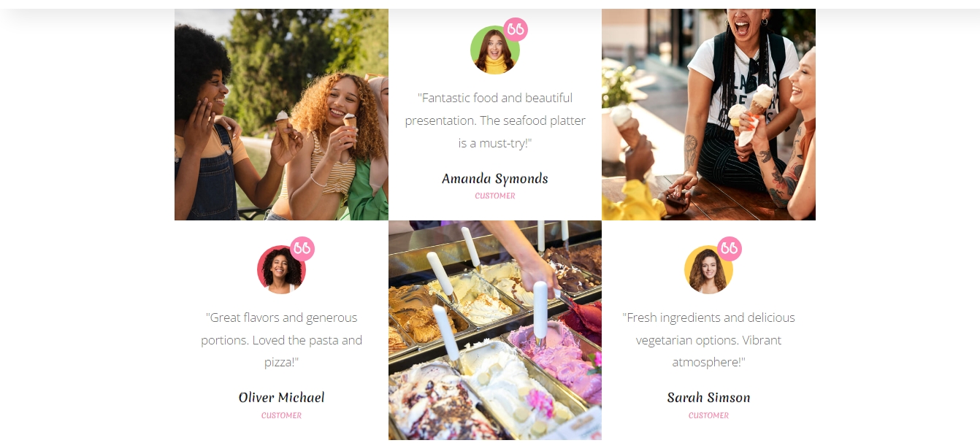Click the pink quote icon above Oliver Michael
This screenshot has width=980, height=443.
tap(302, 249)
